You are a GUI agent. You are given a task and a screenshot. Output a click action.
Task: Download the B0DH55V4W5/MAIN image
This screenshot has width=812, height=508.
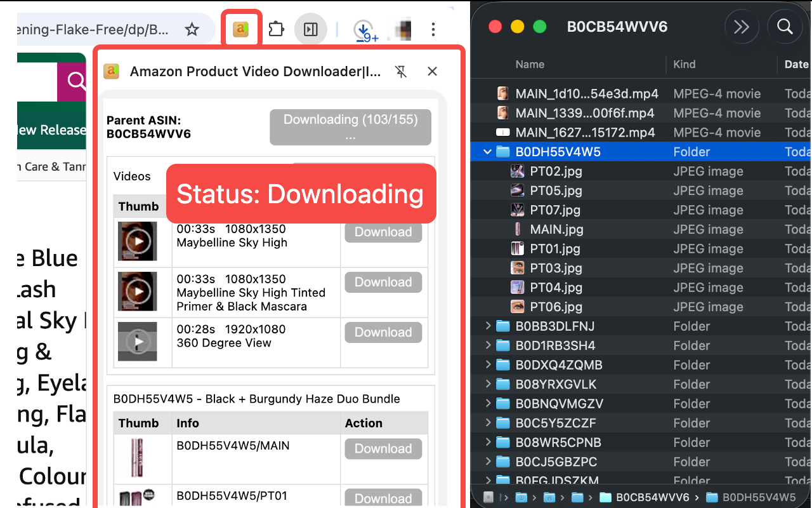click(383, 448)
